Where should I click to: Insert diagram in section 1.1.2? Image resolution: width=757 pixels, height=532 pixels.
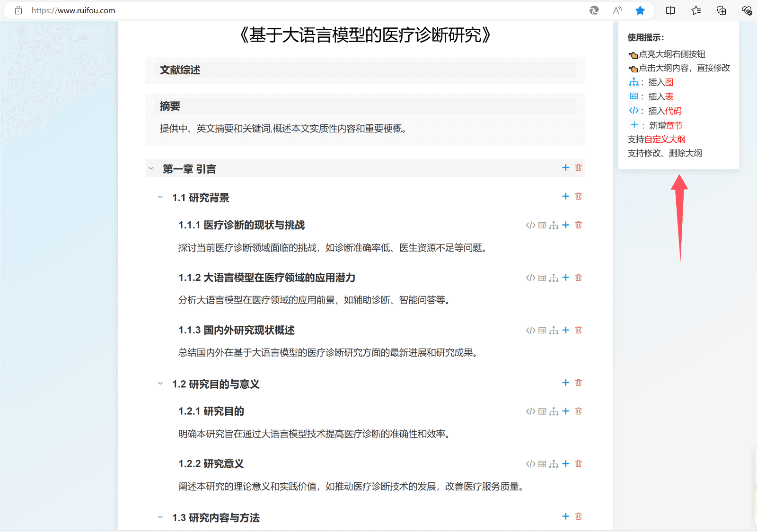[x=554, y=278]
